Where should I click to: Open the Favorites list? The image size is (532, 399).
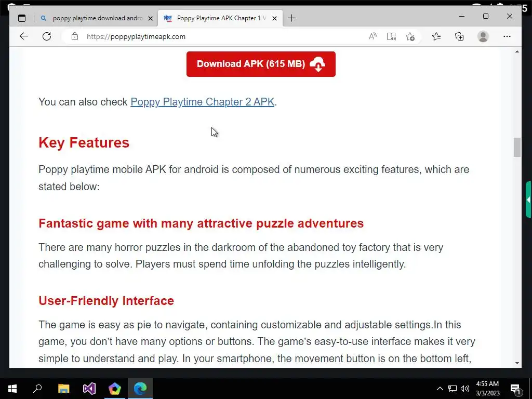436,36
